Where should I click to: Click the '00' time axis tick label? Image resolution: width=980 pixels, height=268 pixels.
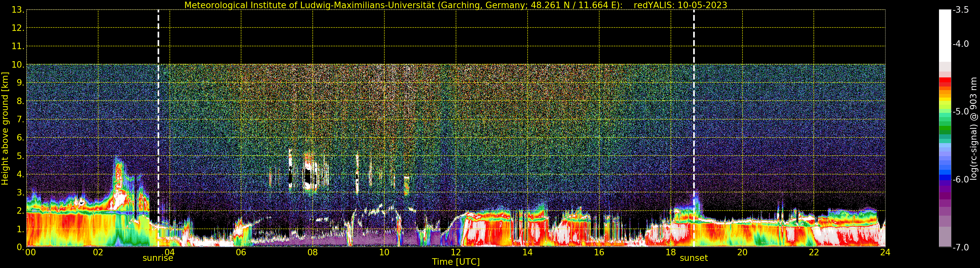30,252
